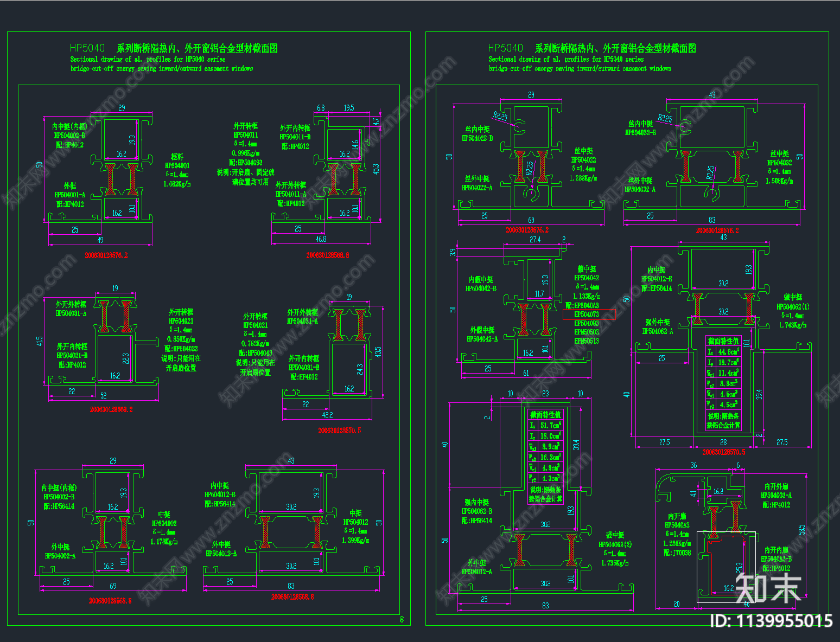The width and height of the screenshot is (840, 642).
Task: Click the 42.2 width dimension
Action: point(327,415)
